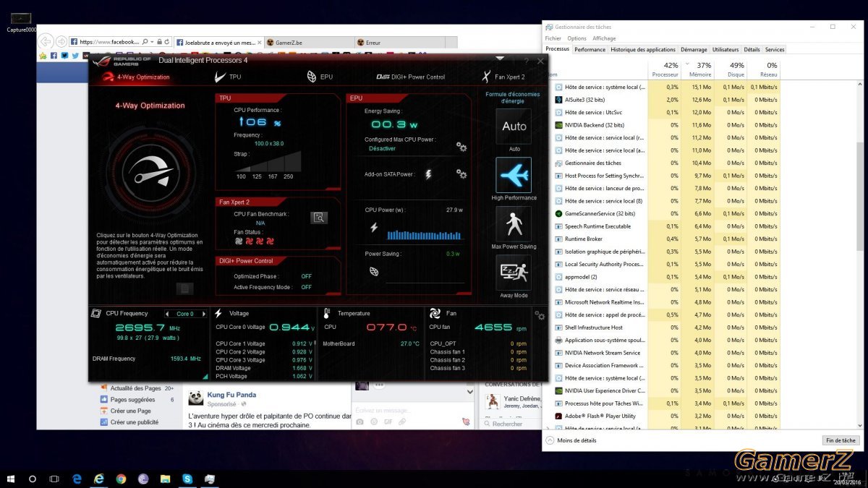Screen dimensions: 868x488
Task: Select the Auto energy saving mode
Action: click(514, 127)
